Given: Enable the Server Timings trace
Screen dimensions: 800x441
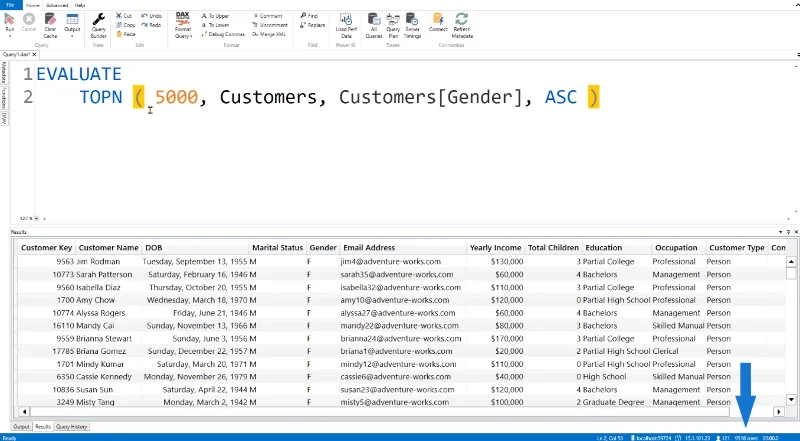Looking at the screenshot, I should pos(412,26).
